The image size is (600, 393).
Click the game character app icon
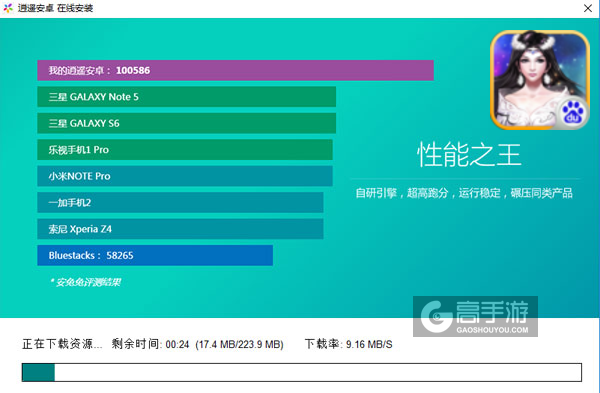coord(540,80)
